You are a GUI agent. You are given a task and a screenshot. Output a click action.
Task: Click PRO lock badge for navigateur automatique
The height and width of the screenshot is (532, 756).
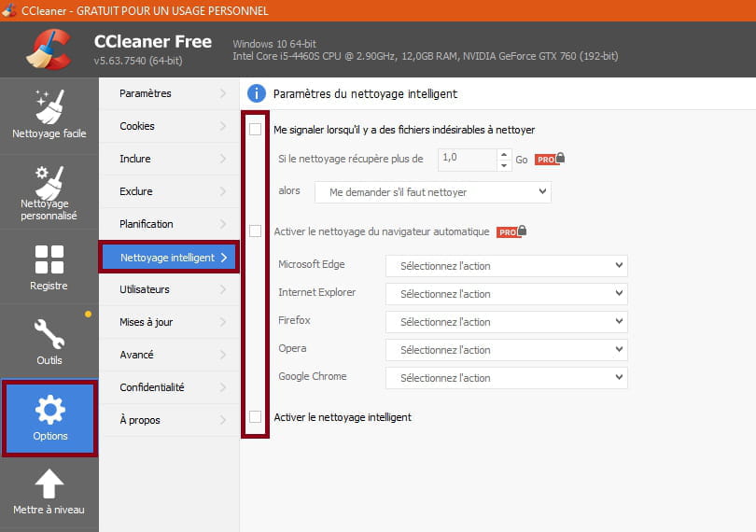[x=511, y=231]
